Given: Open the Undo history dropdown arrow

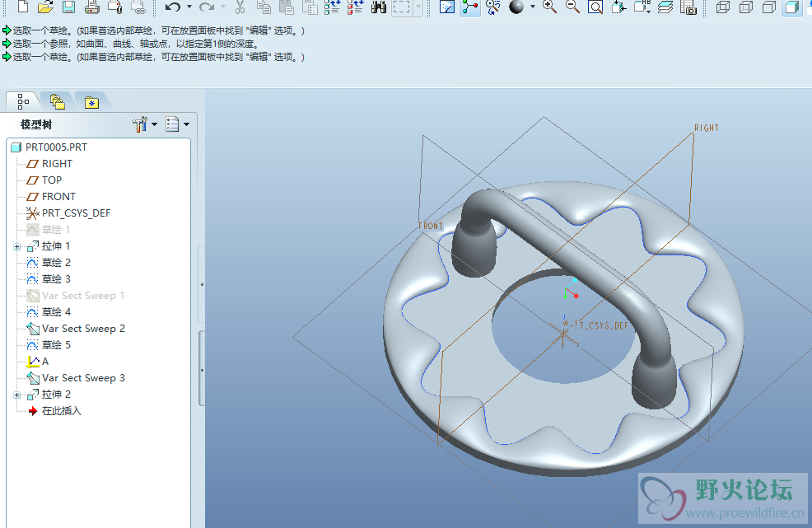Looking at the screenshot, I should (189, 7).
